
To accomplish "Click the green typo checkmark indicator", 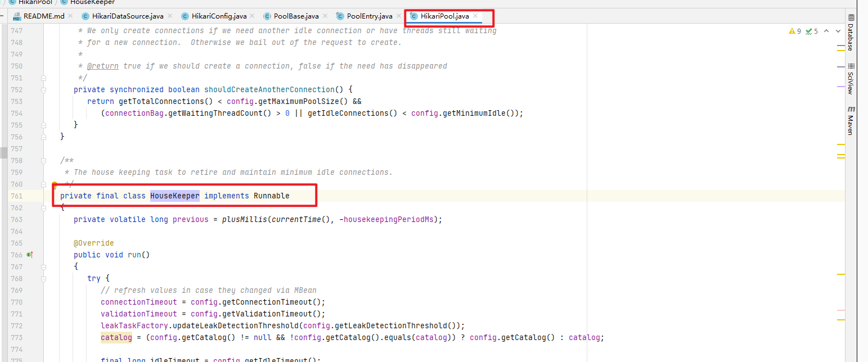I will pyautogui.click(x=812, y=31).
